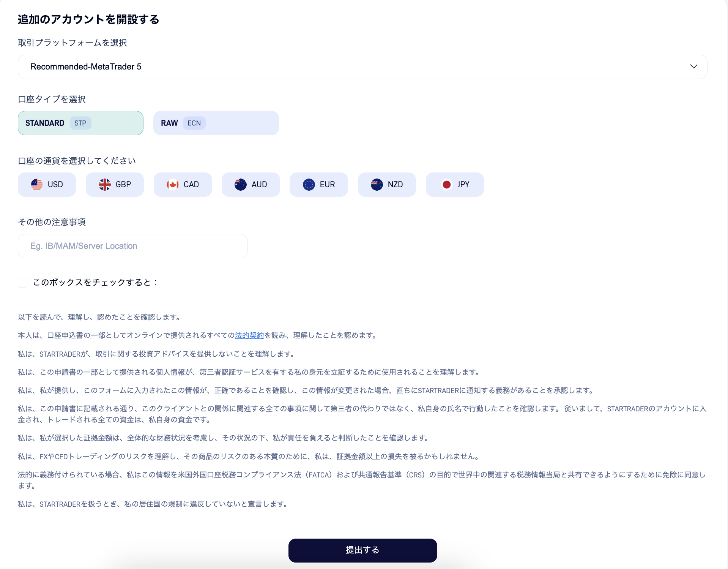
Task: Click the label 取引プラットフォームを選択
Action: coord(72,43)
